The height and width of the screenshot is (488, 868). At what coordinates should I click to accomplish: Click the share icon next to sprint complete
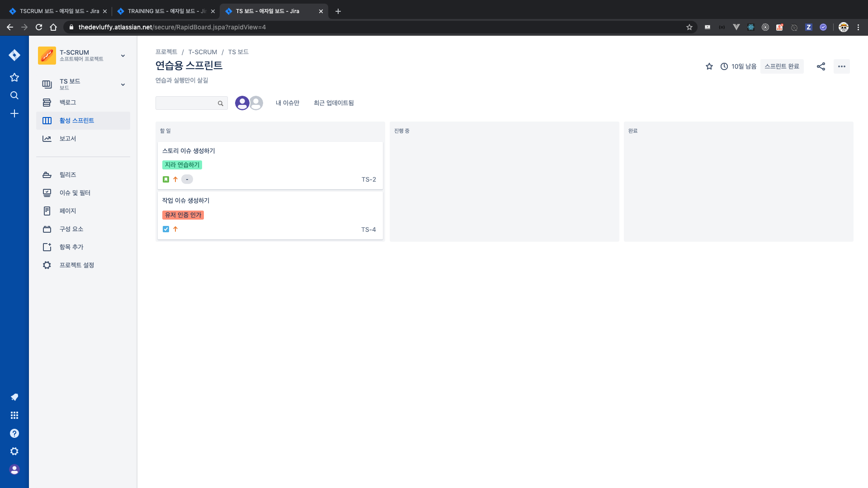(x=821, y=66)
